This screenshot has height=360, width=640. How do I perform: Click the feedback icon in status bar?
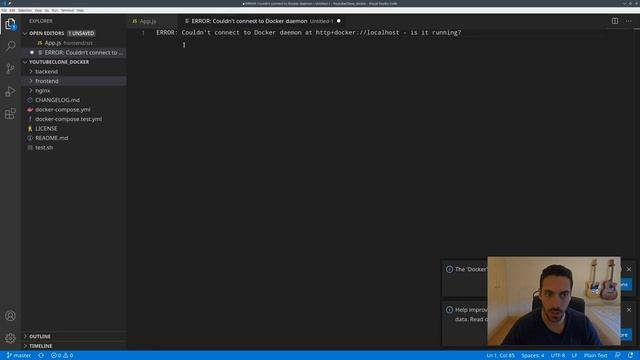[x=618, y=356]
